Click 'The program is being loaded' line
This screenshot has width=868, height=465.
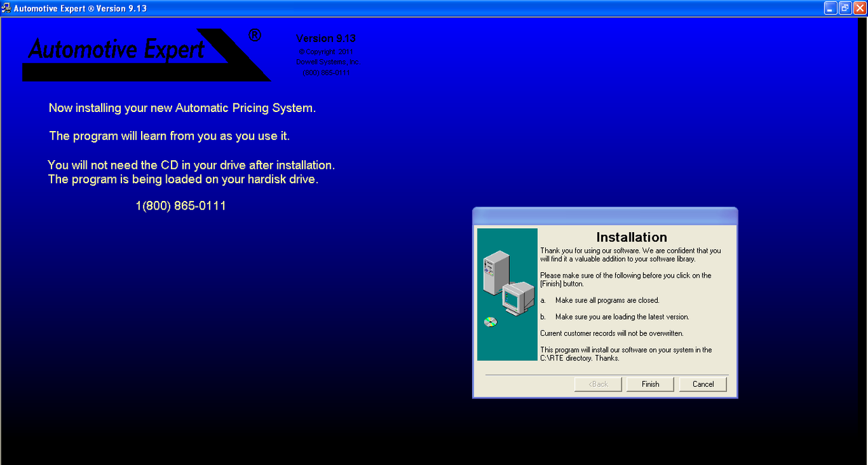click(x=183, y=179)
